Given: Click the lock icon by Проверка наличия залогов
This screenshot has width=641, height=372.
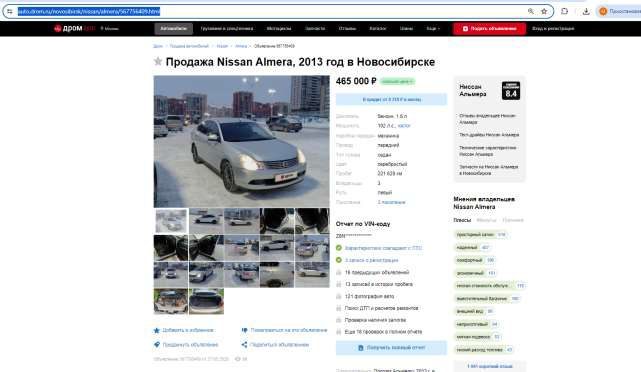Looking at the screenshot, I should [339, 320].
